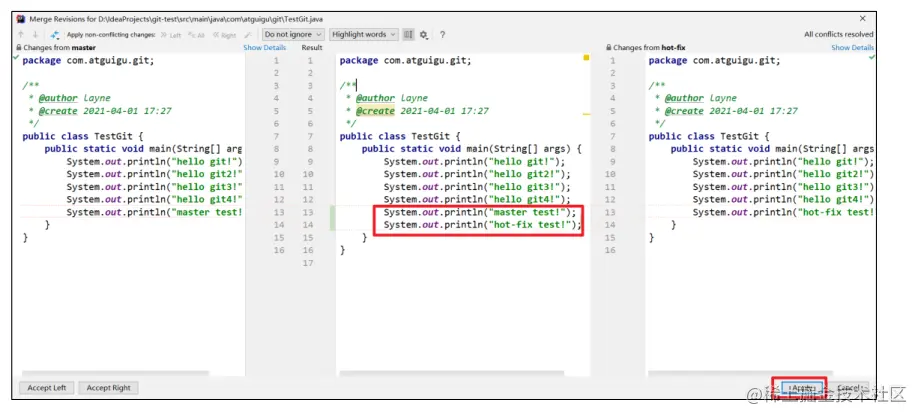This screenshot has height=419, width=921.
Task: Click 'hello git4!' line in master pane
Action: (x=154, y=199)
